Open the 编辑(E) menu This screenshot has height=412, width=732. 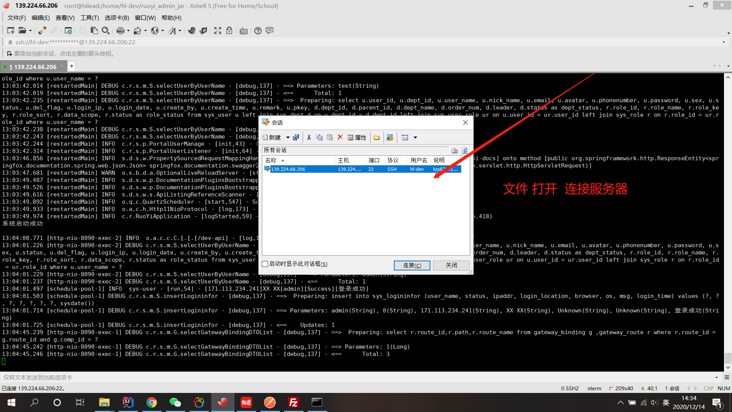tap(41, 18)
